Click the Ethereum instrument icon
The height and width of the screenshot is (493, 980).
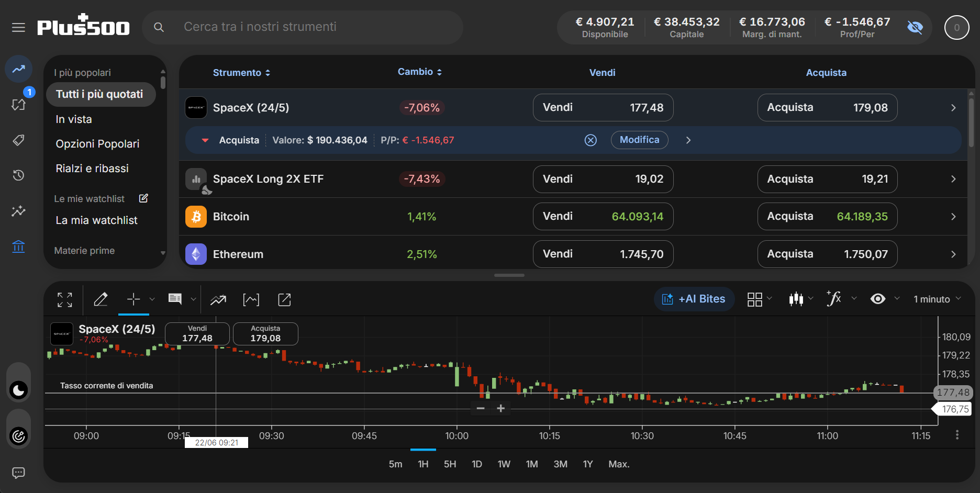(196, 254)
